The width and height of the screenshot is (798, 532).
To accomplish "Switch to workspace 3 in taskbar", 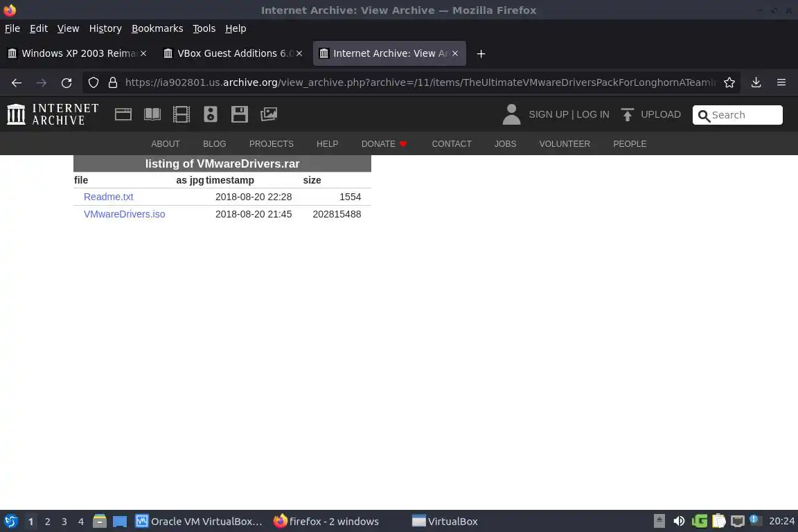I will click(64, 522).
